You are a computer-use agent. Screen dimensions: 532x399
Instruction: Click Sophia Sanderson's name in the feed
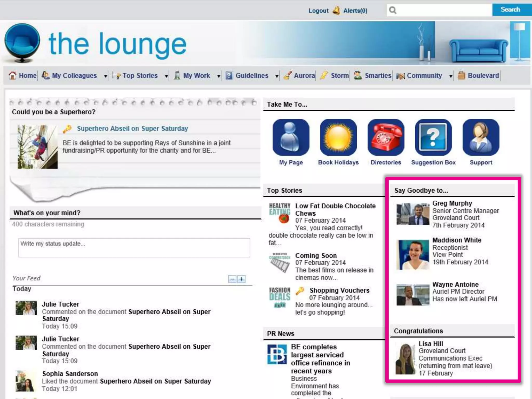(70, 374)
